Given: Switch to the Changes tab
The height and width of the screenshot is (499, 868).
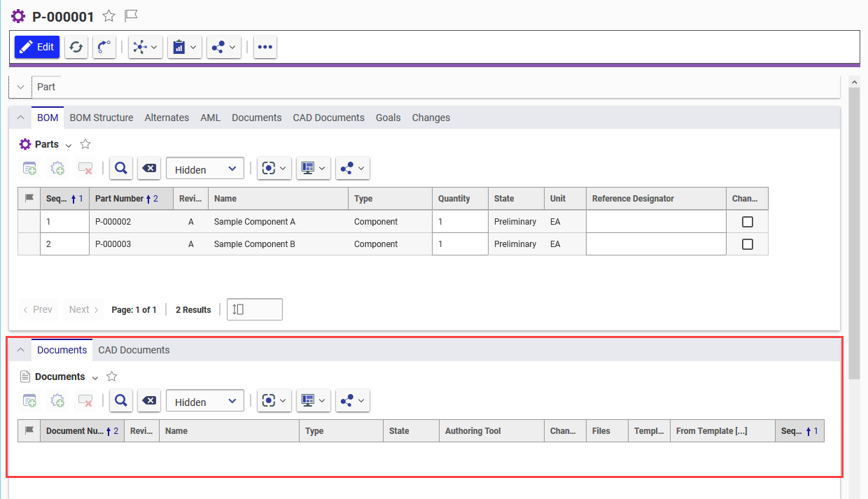Looking at the screenshot, I should click(430, 118).
